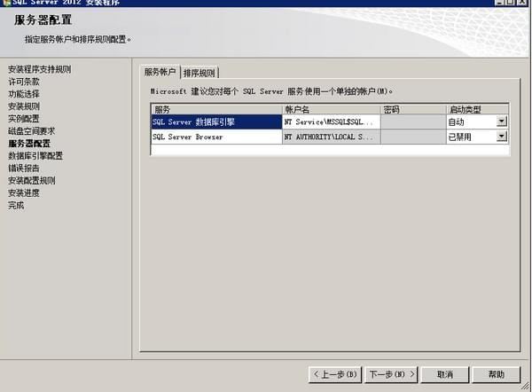Open the 自动 startup type dropdown
The image size is (532, 392).
tap(502, 122)
